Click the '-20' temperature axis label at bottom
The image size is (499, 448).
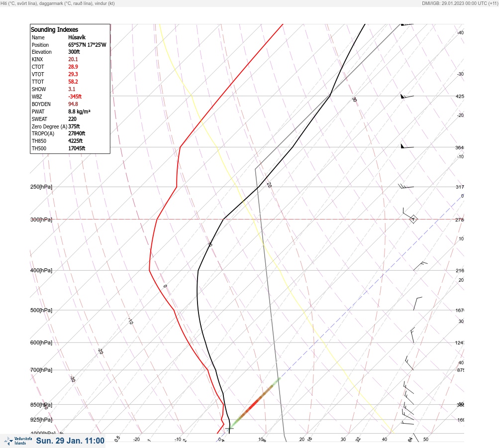(136, 440)
